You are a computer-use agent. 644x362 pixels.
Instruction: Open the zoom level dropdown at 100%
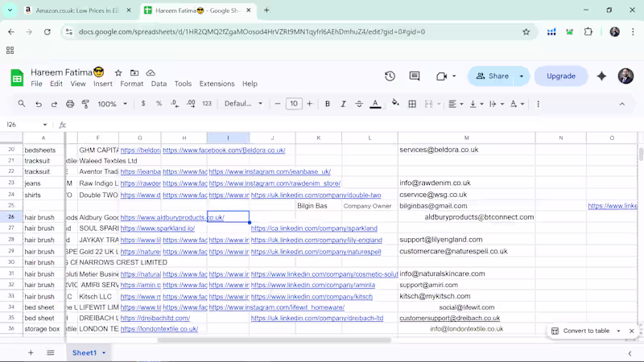point(112,104)
